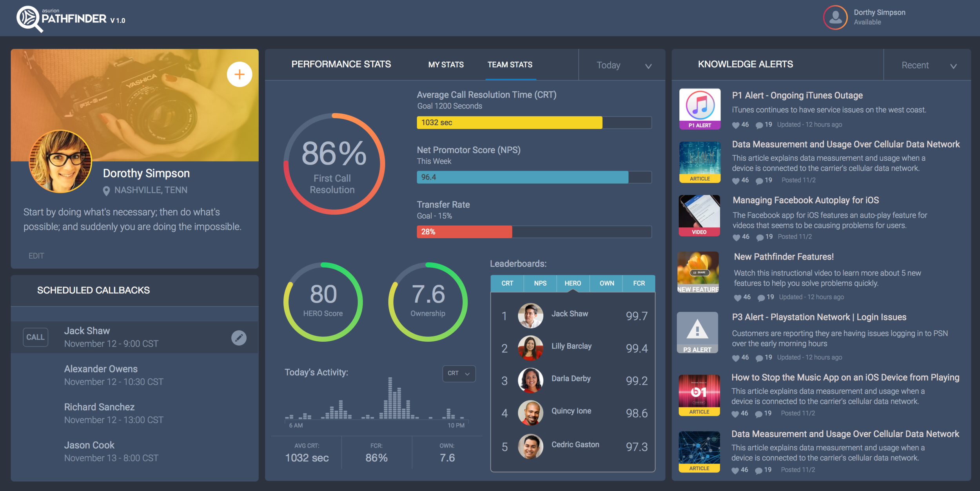
Task: Select the CALL icon for Jack Shaw
Action: (35, 337)
